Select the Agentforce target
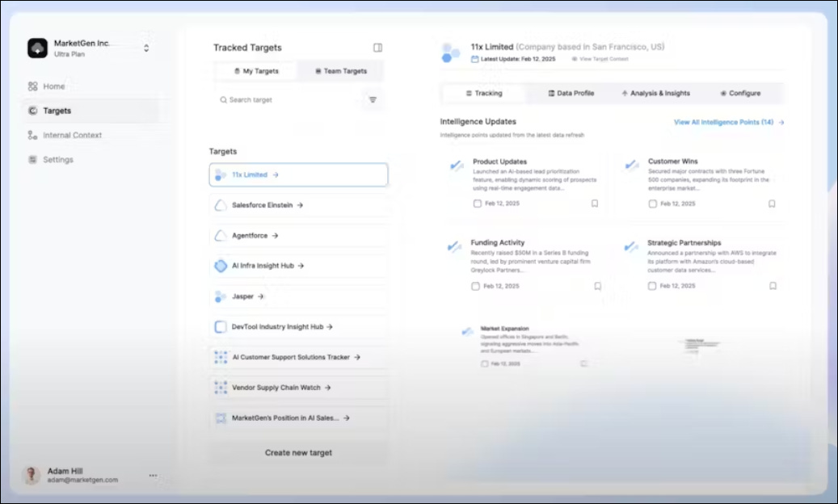Image resolution: width=838 pixels, height=504 pixels. click(x=298, y=236)
